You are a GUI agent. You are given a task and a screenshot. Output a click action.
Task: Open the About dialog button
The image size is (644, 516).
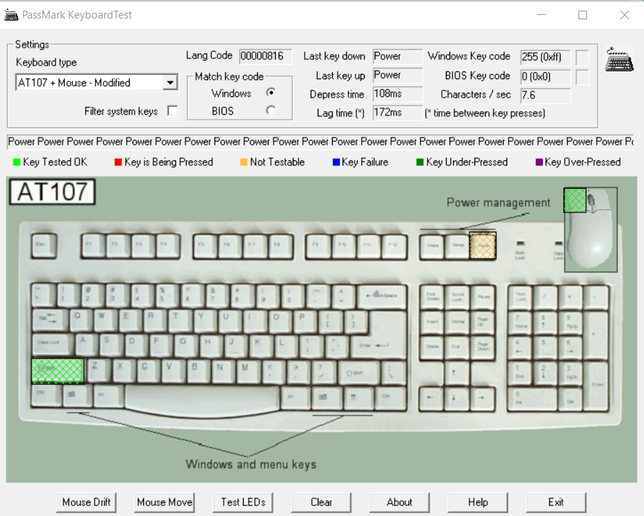pyautogui.click(x=399, y=502)
